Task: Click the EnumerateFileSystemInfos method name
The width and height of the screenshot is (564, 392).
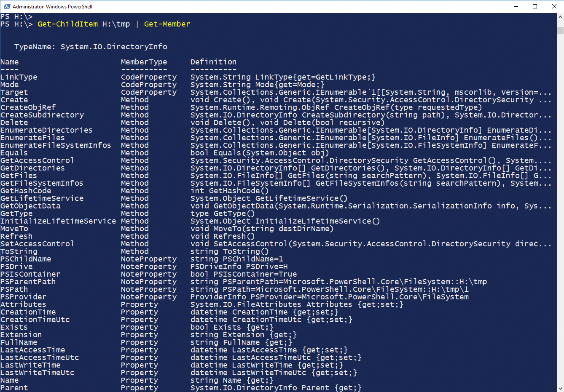Action: point(56,145)
